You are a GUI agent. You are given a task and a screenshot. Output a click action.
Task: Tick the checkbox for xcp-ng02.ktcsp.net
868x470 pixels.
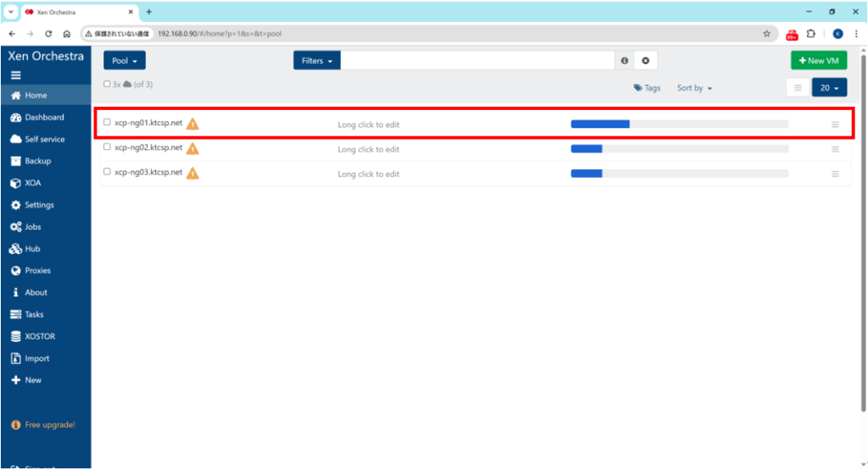(107, 147)
